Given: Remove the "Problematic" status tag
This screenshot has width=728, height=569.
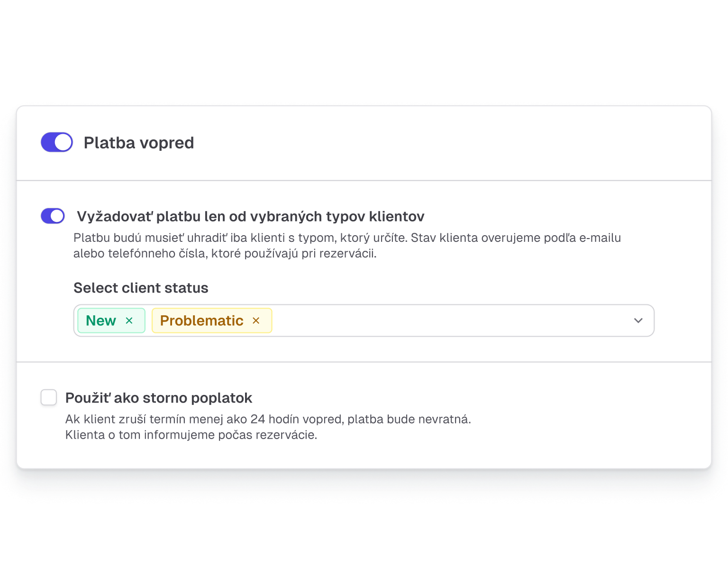Looking at the screenshot, I should (x=256, y=321).
